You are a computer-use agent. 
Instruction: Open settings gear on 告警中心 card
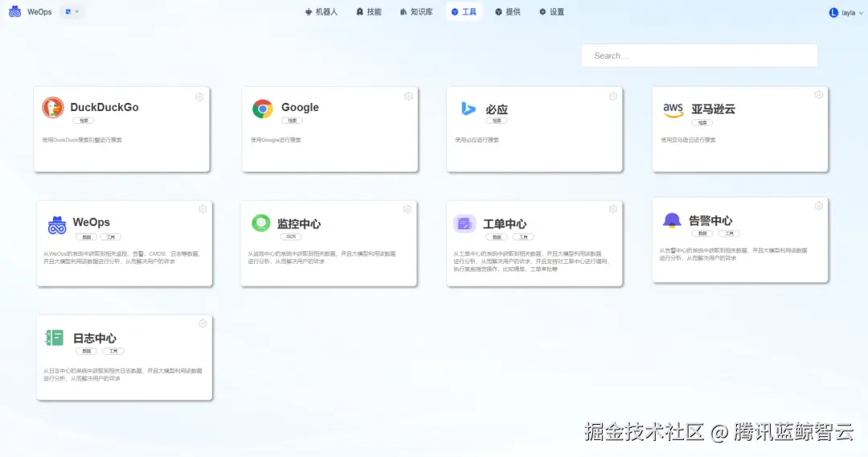(819, 206)
